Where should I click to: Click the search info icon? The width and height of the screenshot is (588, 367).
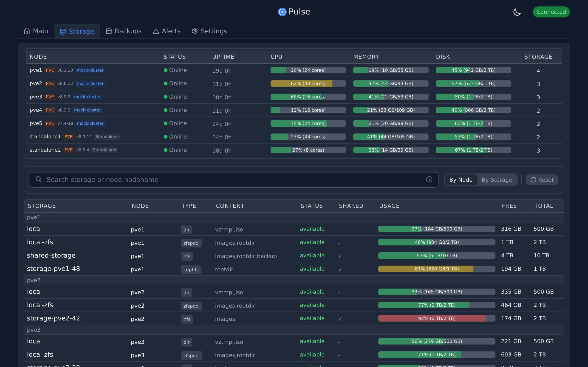[x=429, y=179]
